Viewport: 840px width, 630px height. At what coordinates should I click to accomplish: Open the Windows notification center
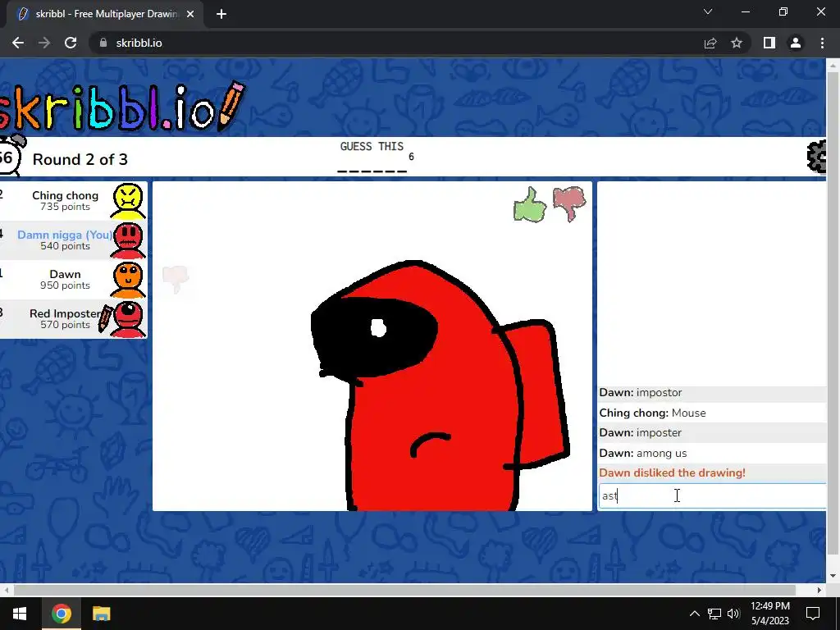click(x=813, y=614)
